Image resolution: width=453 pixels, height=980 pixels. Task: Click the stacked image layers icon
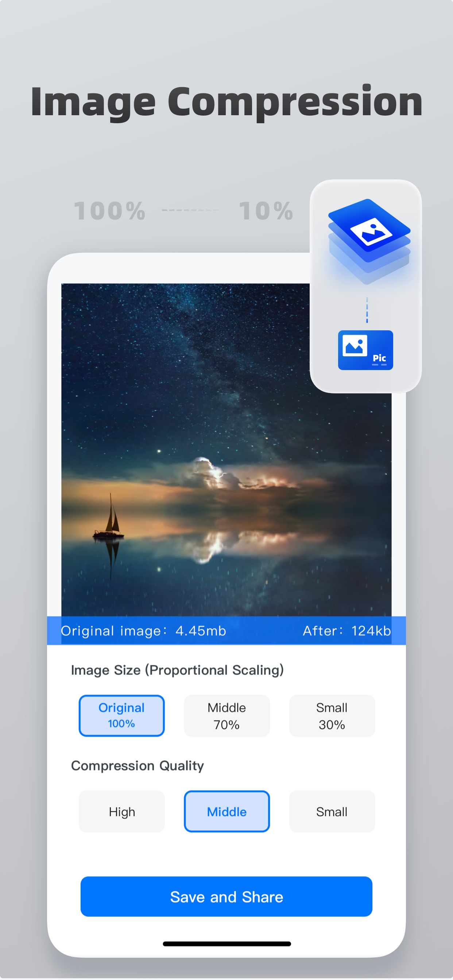369,241
